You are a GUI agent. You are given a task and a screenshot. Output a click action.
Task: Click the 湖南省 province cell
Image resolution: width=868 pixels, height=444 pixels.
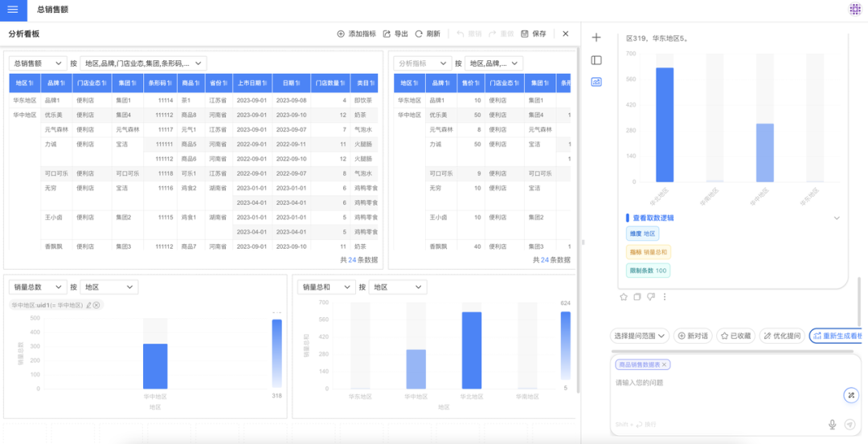pos(219,188)
